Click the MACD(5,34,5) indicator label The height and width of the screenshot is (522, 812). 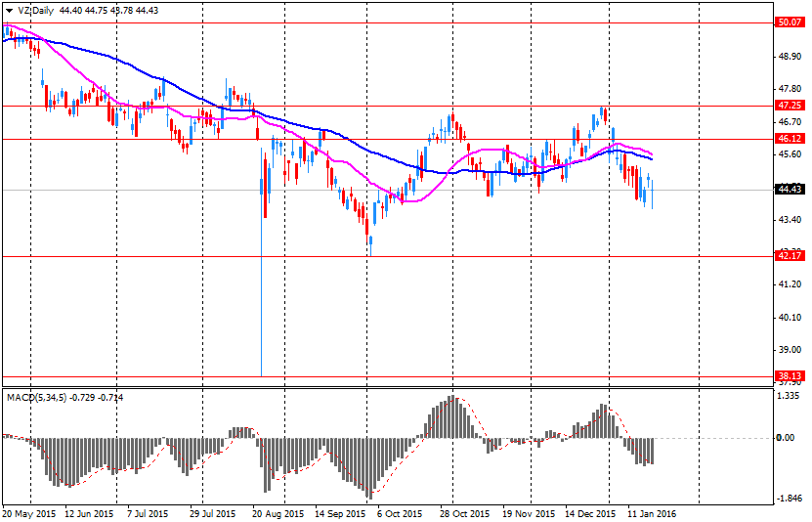[x=40, y=397]
